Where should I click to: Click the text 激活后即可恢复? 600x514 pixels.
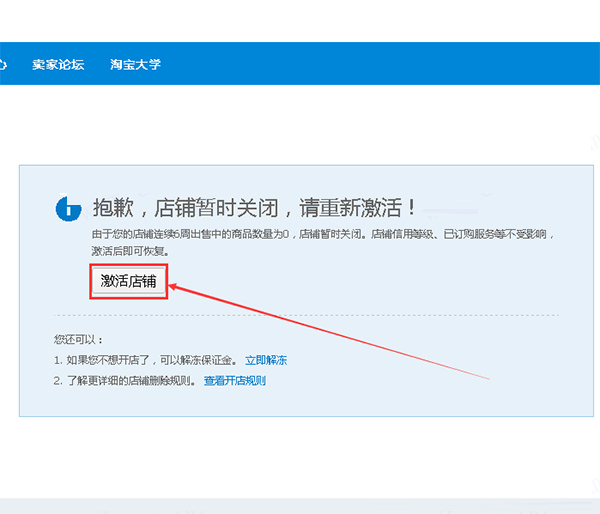click(x=130, y=251)
